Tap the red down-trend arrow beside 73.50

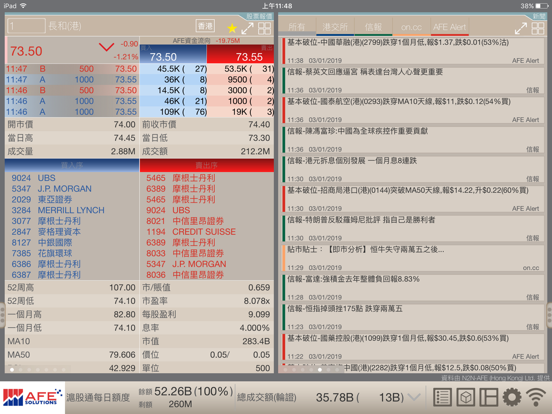(x=106, y=47)
